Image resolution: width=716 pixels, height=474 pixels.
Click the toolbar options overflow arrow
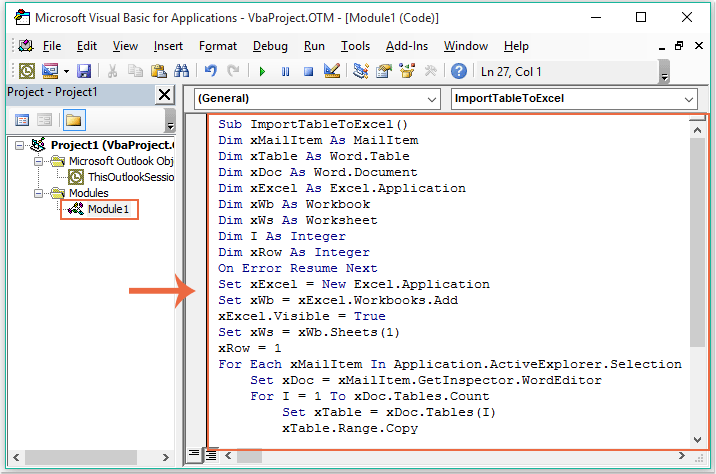(x=665, y=72)
